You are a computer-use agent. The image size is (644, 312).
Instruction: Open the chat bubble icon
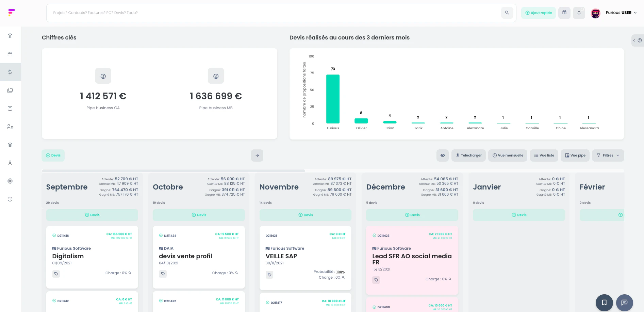pyautogui.click(x=624, y=302)
